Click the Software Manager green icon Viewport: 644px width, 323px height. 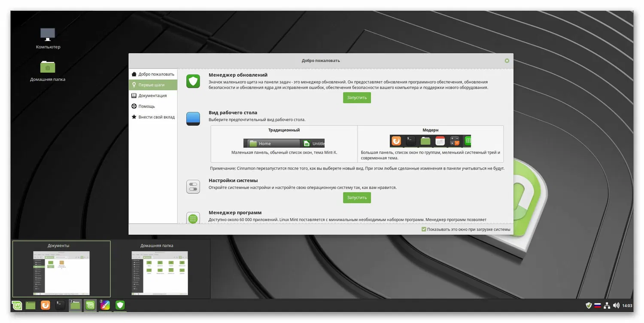coord(193,218)
